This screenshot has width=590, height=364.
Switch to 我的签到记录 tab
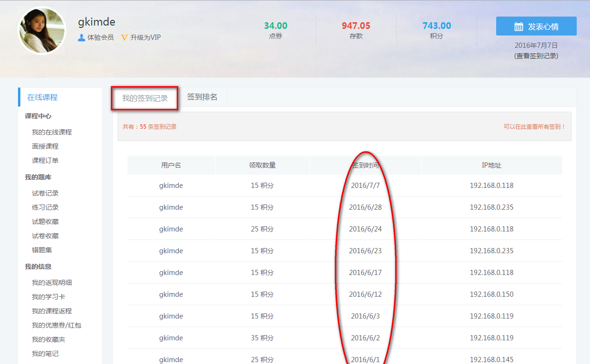coord(145,98)
